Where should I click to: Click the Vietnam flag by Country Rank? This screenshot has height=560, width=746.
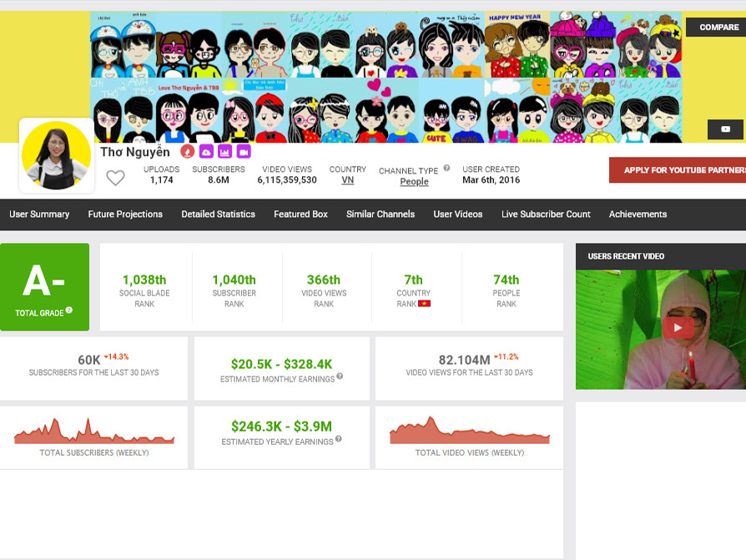pyautogui.click(x=425, y=304)
